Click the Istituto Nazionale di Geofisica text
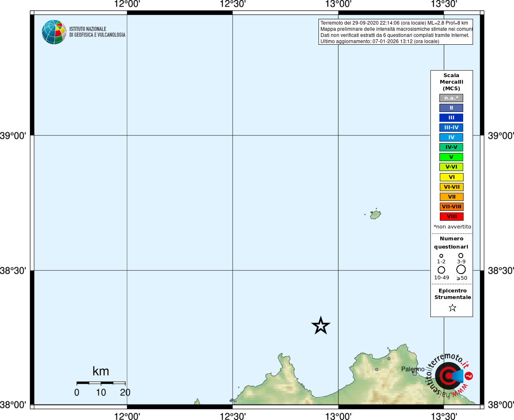 (97, 32)
